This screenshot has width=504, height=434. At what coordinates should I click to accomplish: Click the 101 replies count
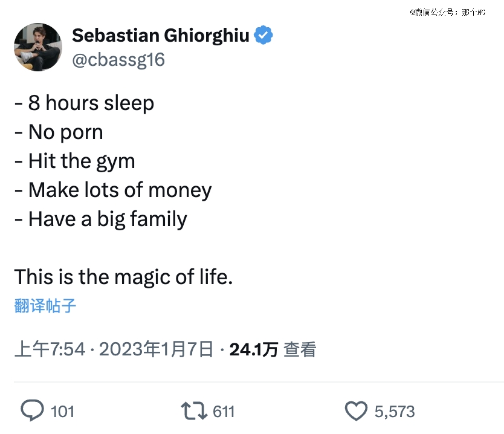point(62,412)
